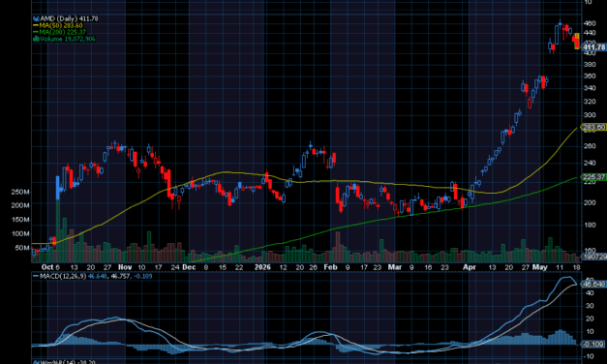
Task: Click the 250M volume axis label
Action: click(x=20, y=192)
